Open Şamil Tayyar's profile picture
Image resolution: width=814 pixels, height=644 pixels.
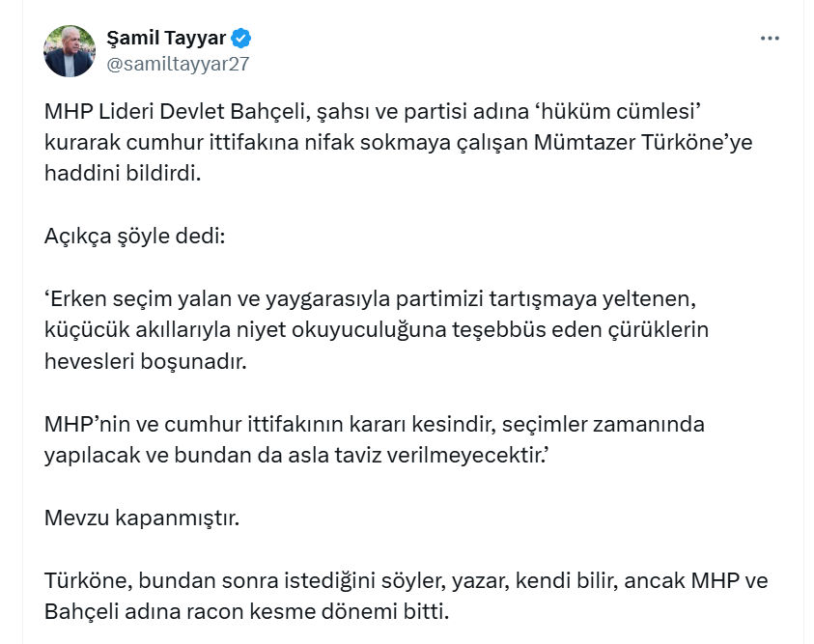pyautogui.click(x=70, y=51)
